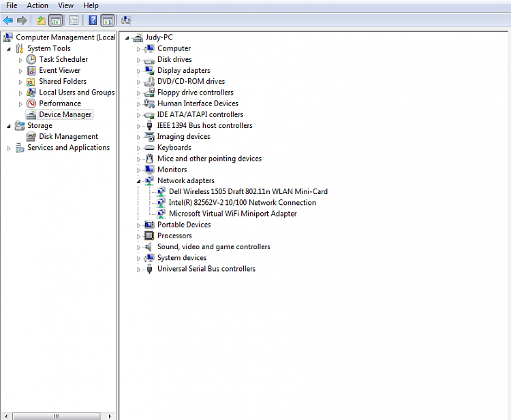Collapse the Storage node
Viewport: 511px width, 420px height.
pyautogui.click(x=9, y=127)
